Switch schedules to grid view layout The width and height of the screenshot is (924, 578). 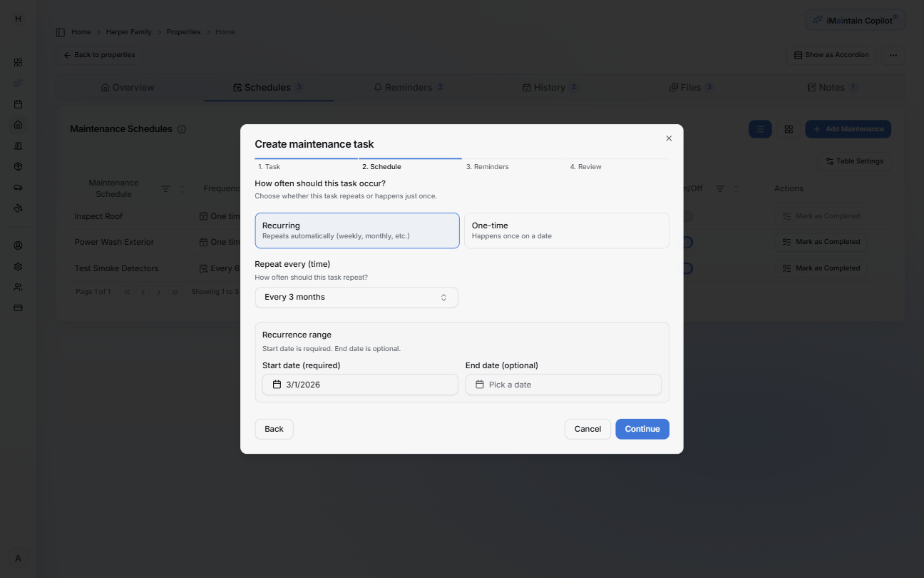(789, 129)
